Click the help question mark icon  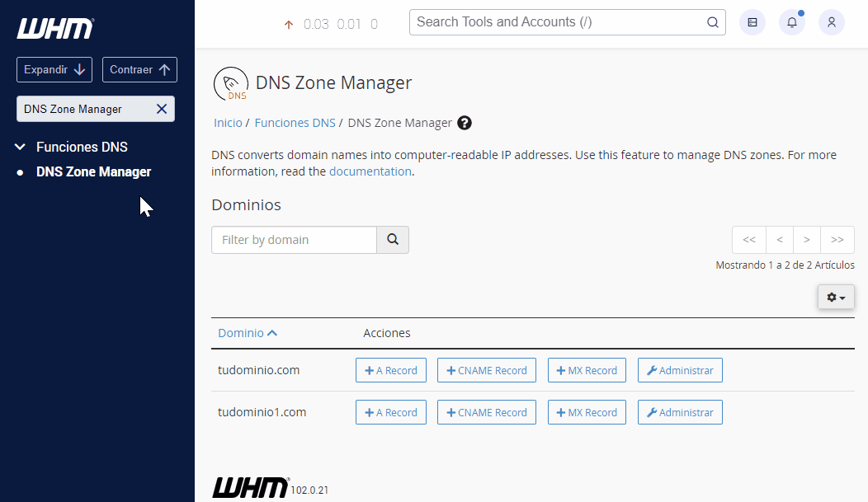(x=465, y=123)
